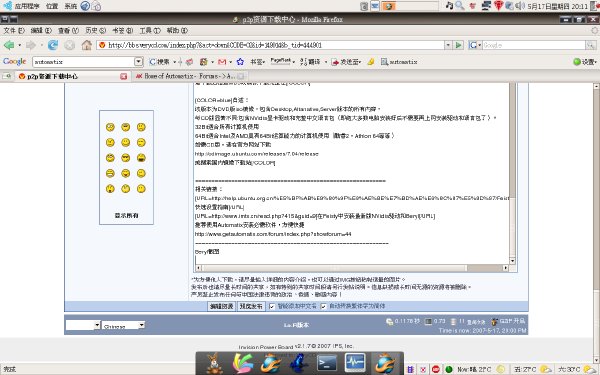Click the post editor horizontal scrollbar

click(351, 268)
